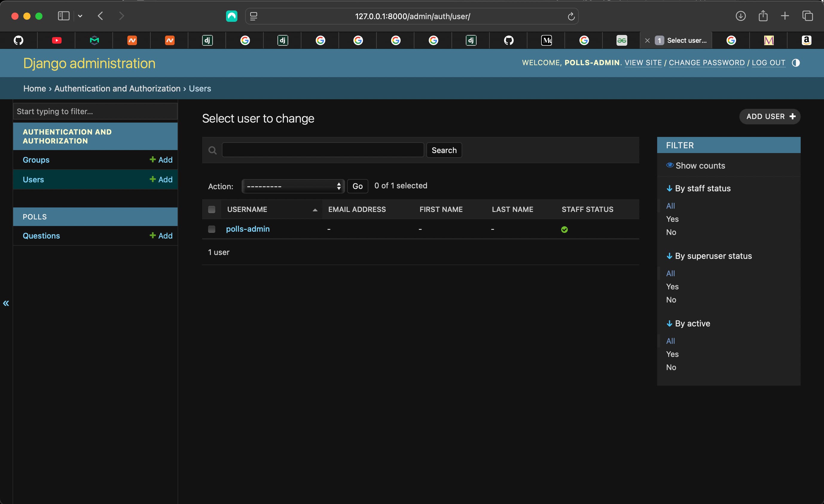Image resolution: width=824 pixels, height=504 pixels.
Task: Click the Share icon in Safari toolbar
Action: point(763,16)
